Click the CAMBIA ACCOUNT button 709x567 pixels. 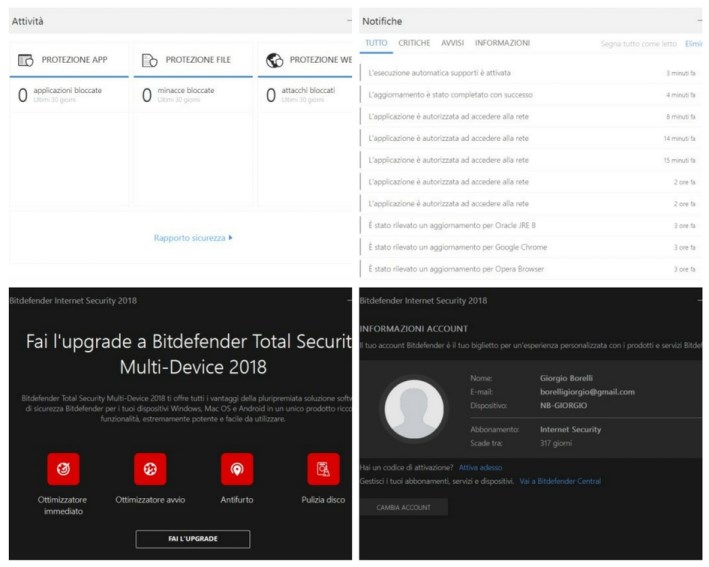coord(403,507)
